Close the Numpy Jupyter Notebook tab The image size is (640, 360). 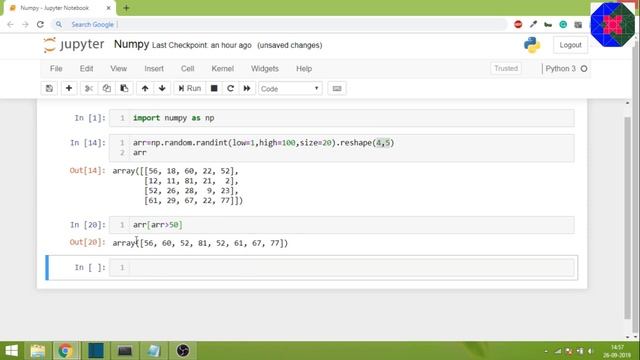tap(109, 8)
